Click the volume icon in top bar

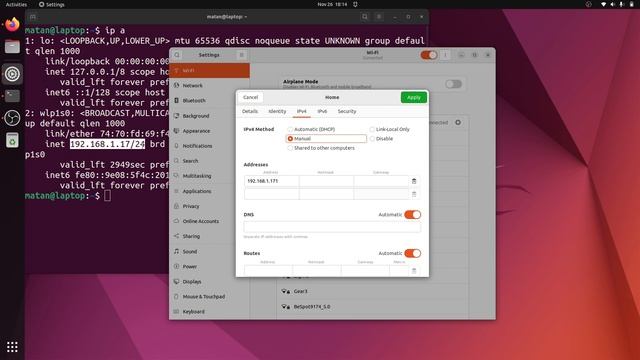pos(612,4)
